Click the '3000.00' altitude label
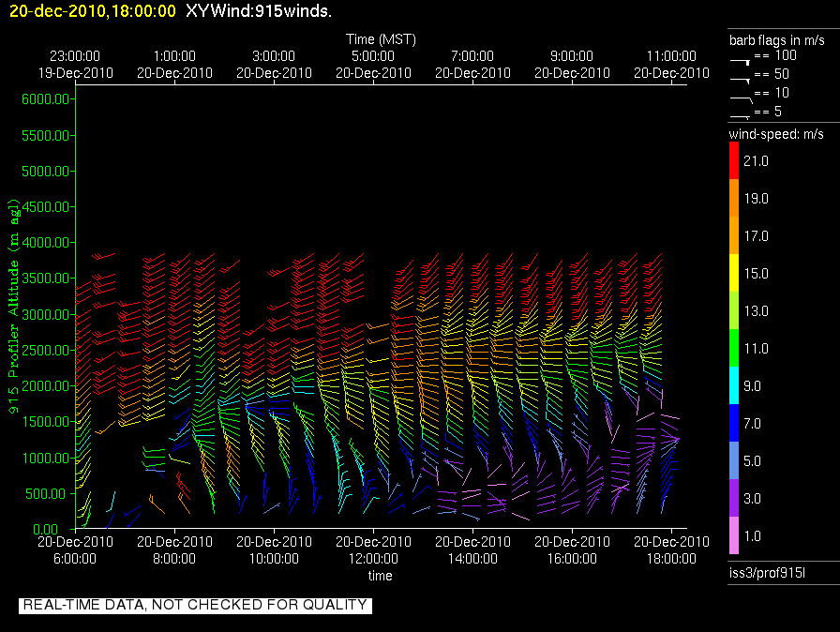The height and width of the screenshot is (632, 840). (45, 314)
